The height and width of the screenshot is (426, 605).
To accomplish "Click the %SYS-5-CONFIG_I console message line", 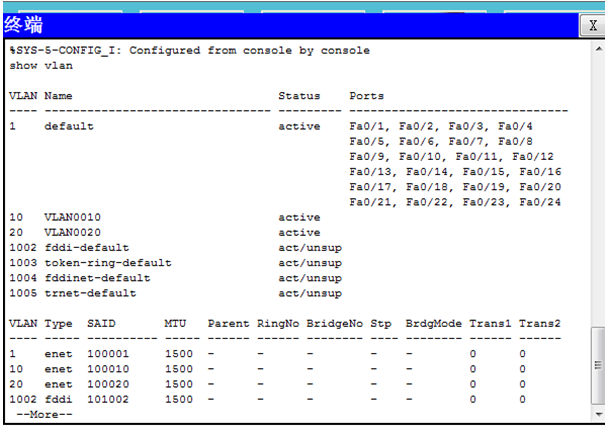I will click(x=190, y=50).
